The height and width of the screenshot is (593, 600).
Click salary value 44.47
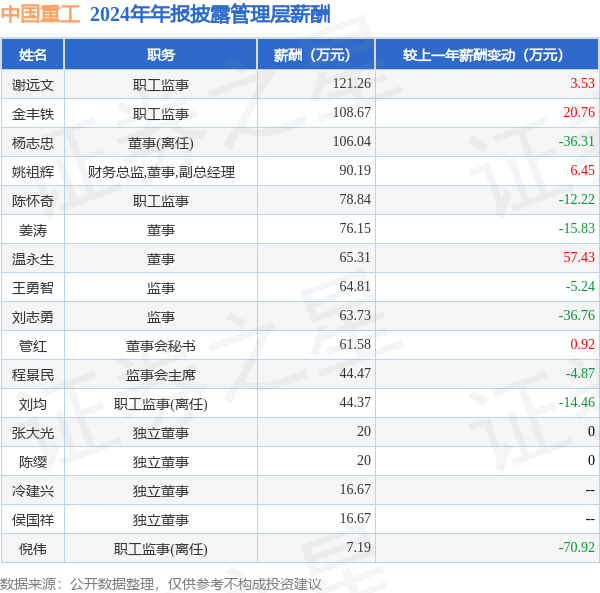coord(355,373)
